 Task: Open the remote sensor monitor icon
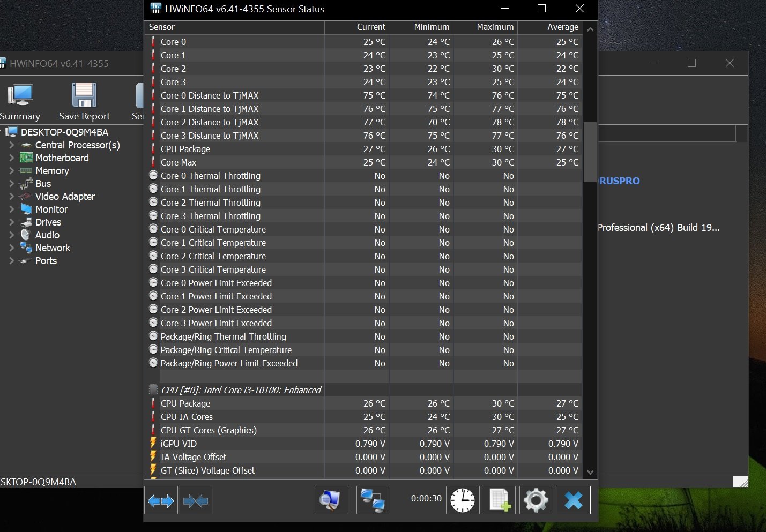coord(331,500)
